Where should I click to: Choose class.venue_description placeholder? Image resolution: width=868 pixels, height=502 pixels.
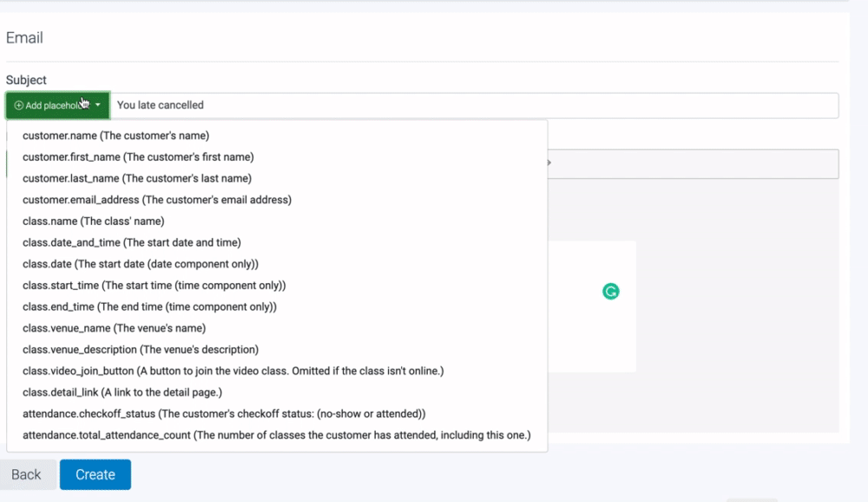point(140,349)
